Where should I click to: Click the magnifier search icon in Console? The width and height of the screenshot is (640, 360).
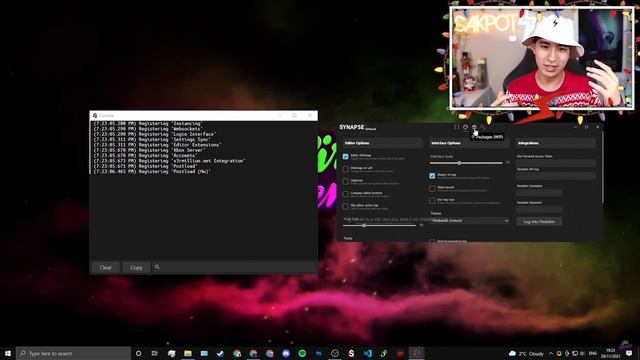click(157, 267)
